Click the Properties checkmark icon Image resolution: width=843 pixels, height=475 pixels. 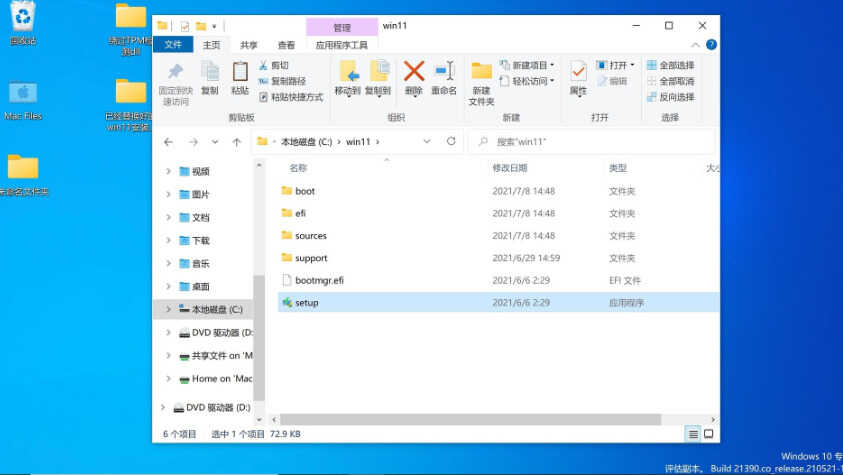(578, 72)
